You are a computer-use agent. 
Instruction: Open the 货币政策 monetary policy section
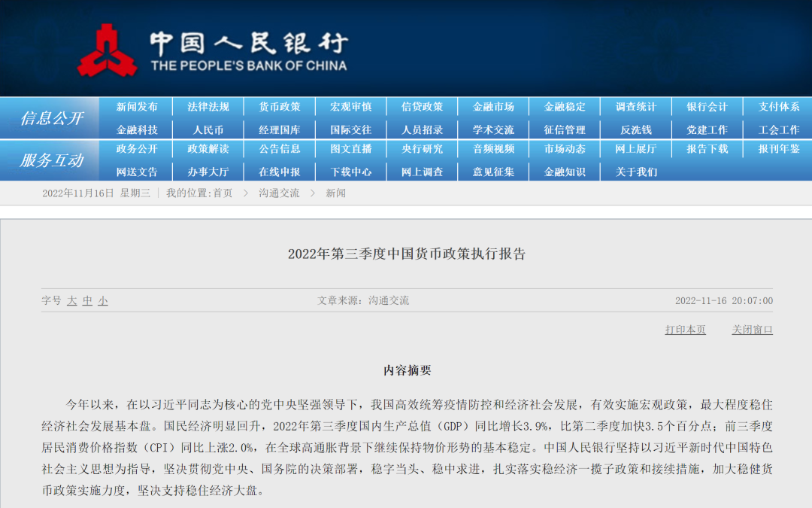279,106
